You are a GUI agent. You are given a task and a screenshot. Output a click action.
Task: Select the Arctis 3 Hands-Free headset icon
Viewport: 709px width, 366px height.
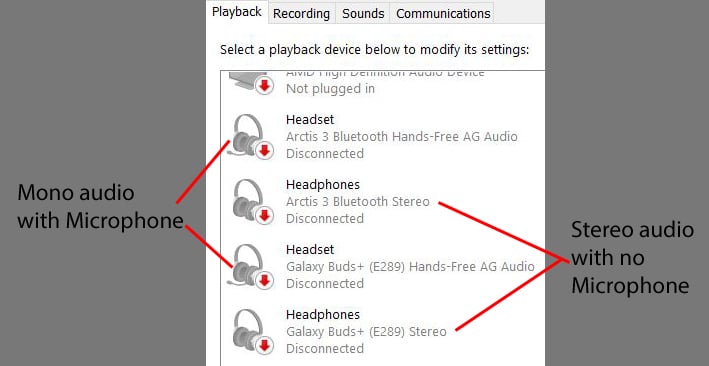point(248,136)
